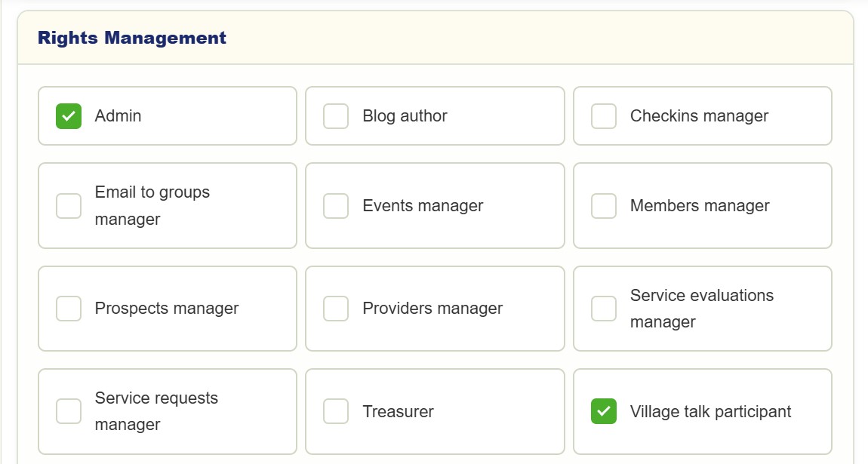Uncheck Village talk participant checkbox
The height and width of the screenshot is (464, 868).
point(604,411)
